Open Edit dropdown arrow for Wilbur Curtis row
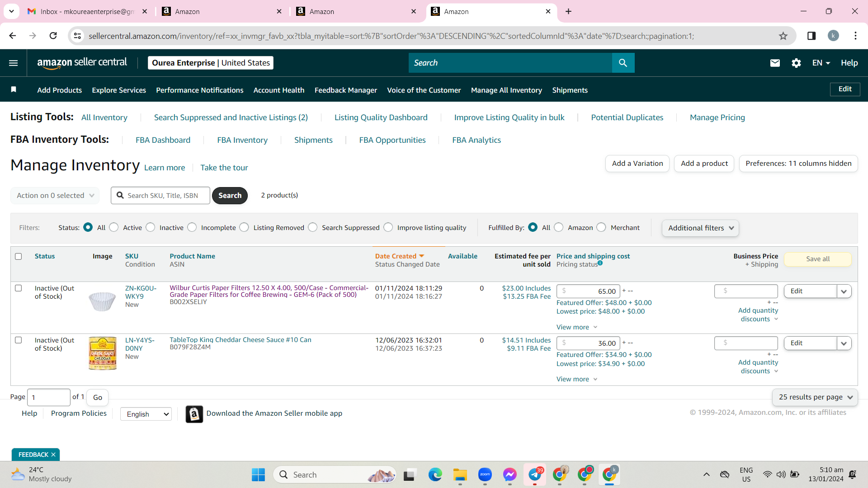 tap(844, 291)
